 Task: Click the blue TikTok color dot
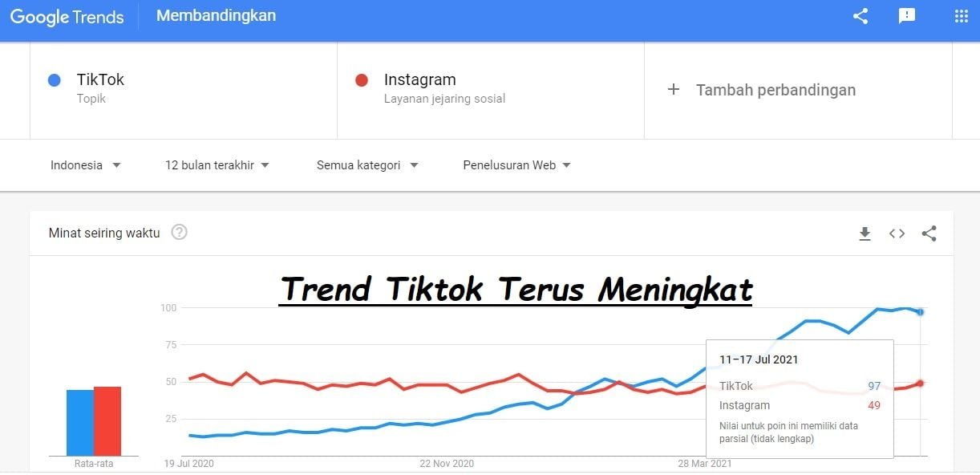point(55,80)
